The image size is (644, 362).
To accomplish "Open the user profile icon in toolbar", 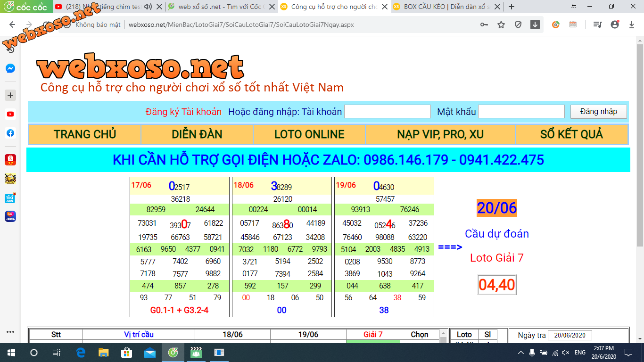I will 615,25.
